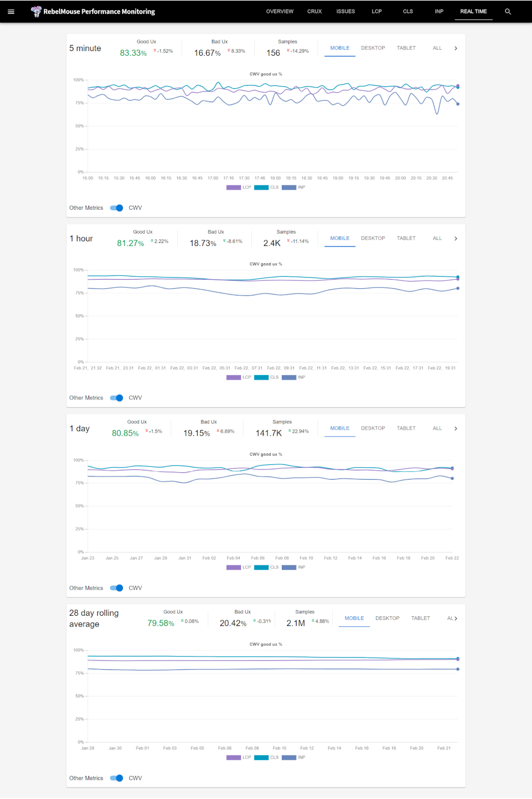This screenshot has height=799, width=532.
Task: Switch to ALL devices in the 5 minute panel
Action: click(437, 48)
